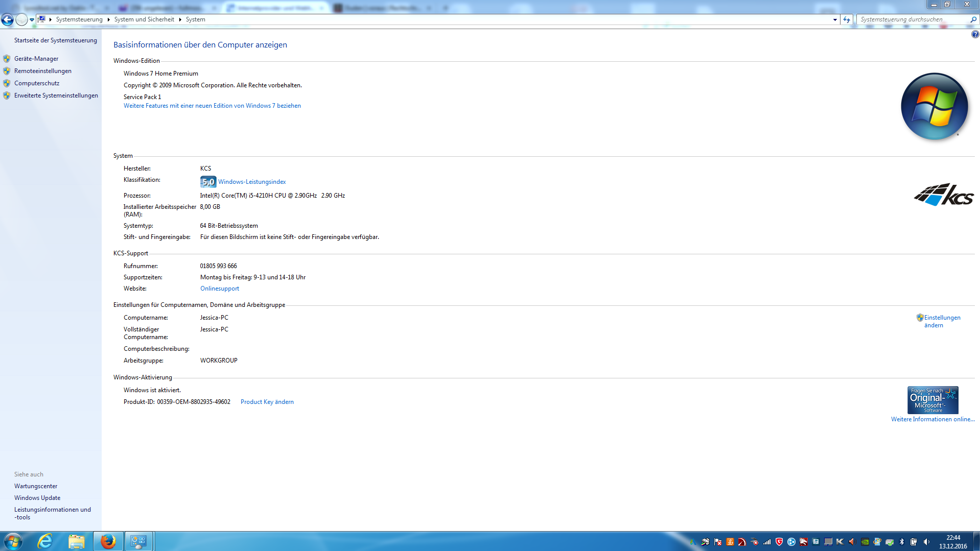Open Remoteeinstellungen from the sidebar
This screenshot has width=980, height=551.
click(43, 71)
